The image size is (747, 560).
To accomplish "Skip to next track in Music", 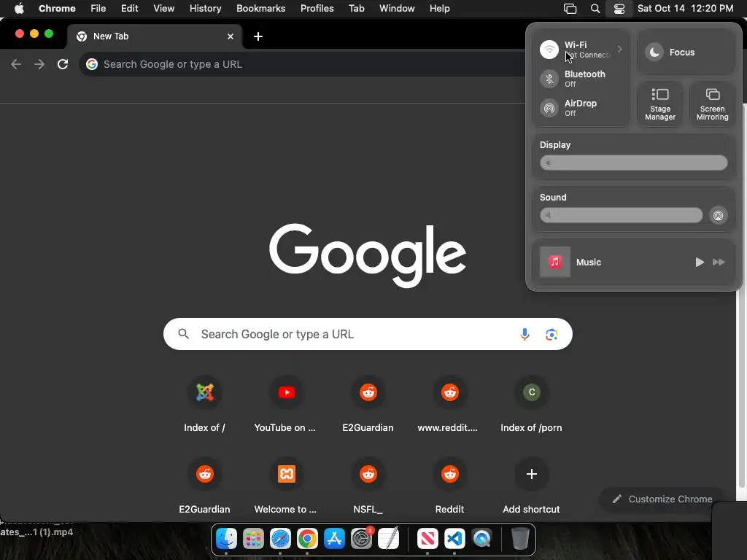I will point(719,262).
